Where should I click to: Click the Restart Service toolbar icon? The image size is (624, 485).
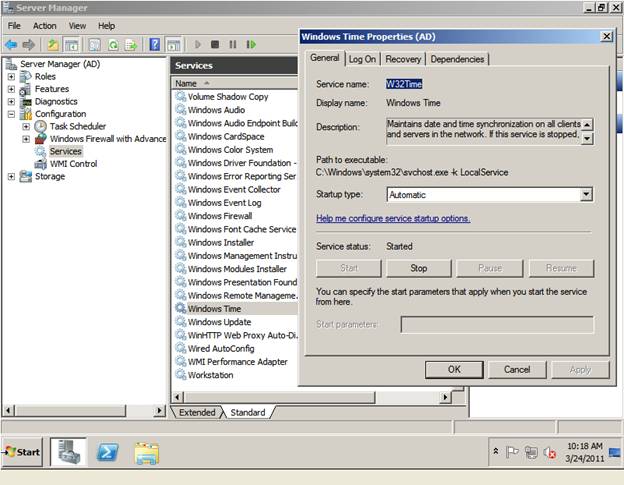251,45
